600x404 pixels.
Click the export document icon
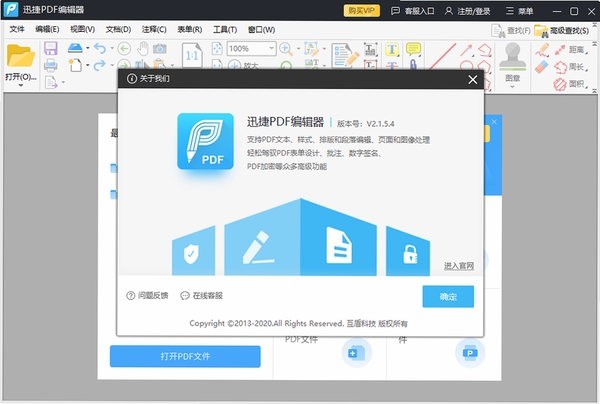click(x=51, y=82)
